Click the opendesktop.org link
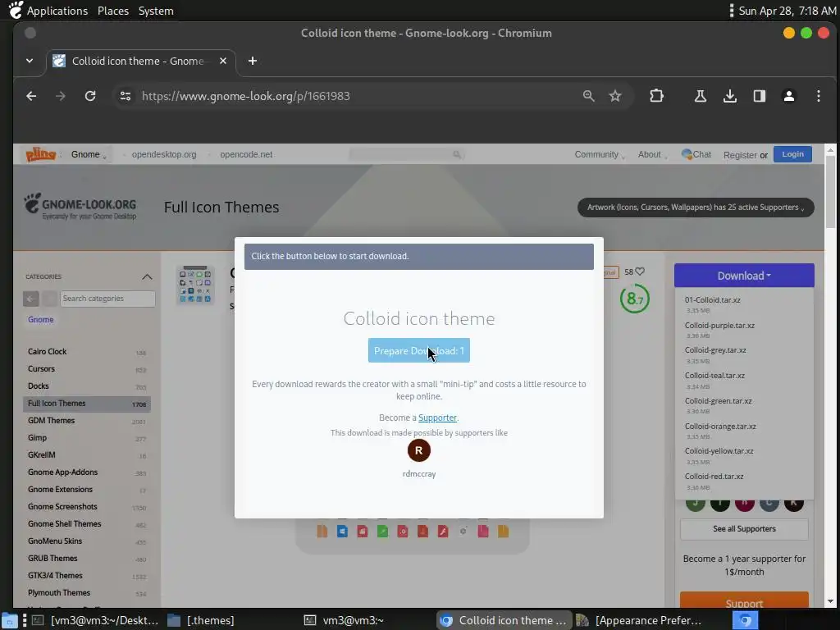This screenshot has height=630, width=840. (164, 154)
